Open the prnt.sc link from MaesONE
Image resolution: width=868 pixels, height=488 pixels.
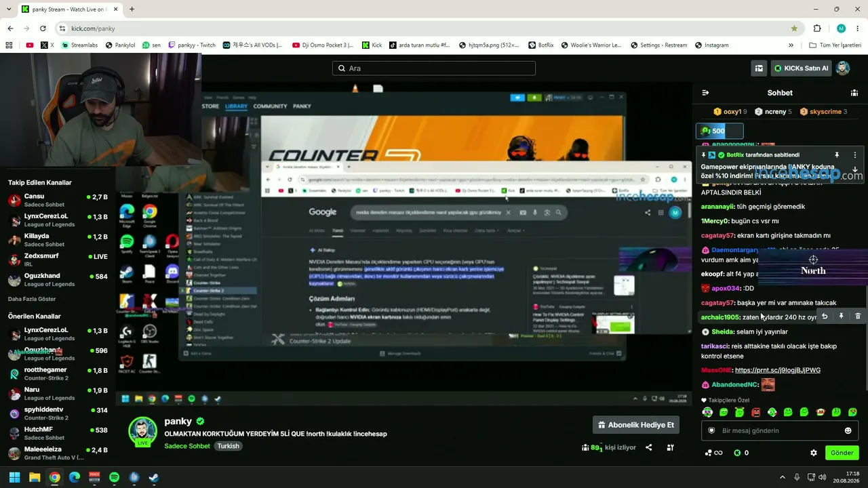[778, 370]
